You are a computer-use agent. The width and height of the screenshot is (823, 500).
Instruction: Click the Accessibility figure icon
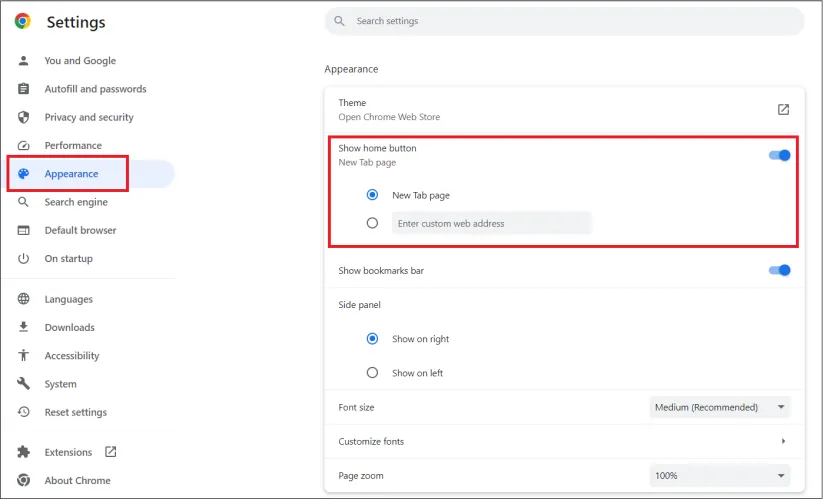coord(24,356)
